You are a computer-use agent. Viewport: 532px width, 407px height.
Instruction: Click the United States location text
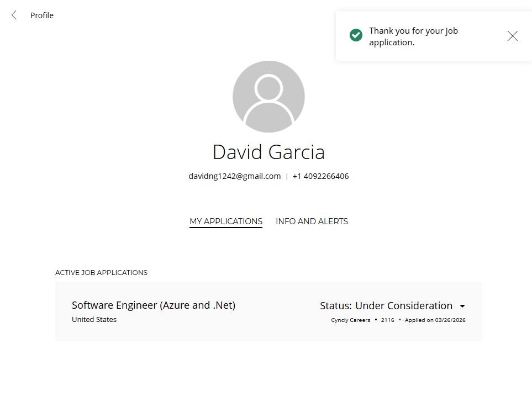[94, 320]
